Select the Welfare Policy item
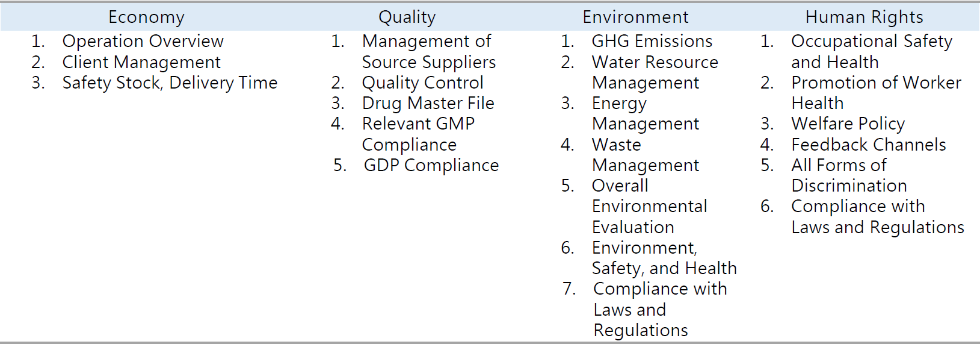980x344 pixels. pos(848,124)
